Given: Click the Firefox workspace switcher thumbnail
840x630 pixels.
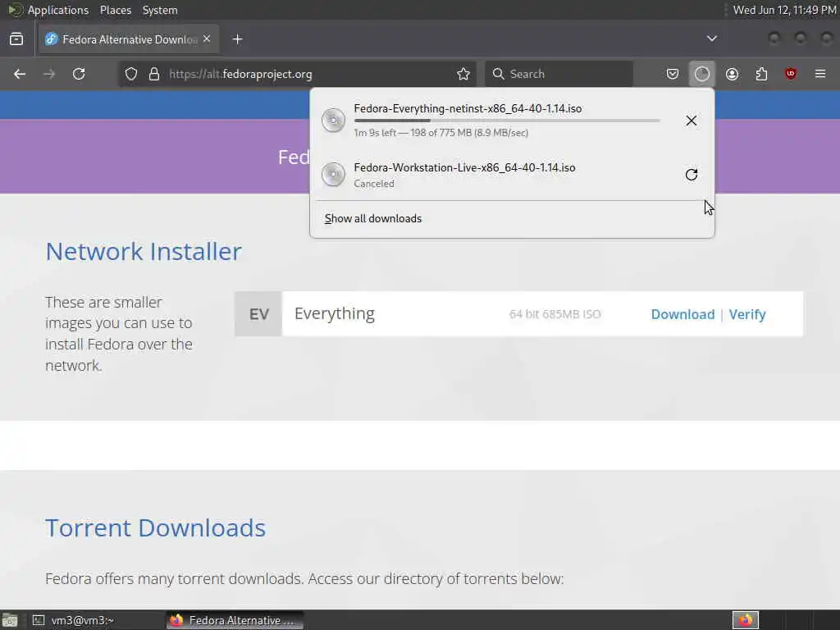Looking at the screenshot, I should (746, 620).
